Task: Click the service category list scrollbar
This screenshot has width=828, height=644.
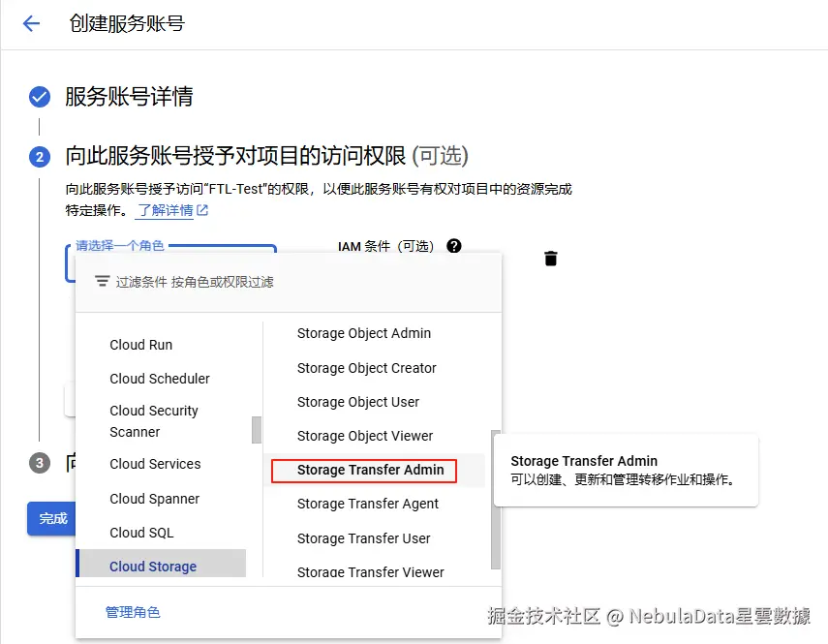Action: [256, 430]
